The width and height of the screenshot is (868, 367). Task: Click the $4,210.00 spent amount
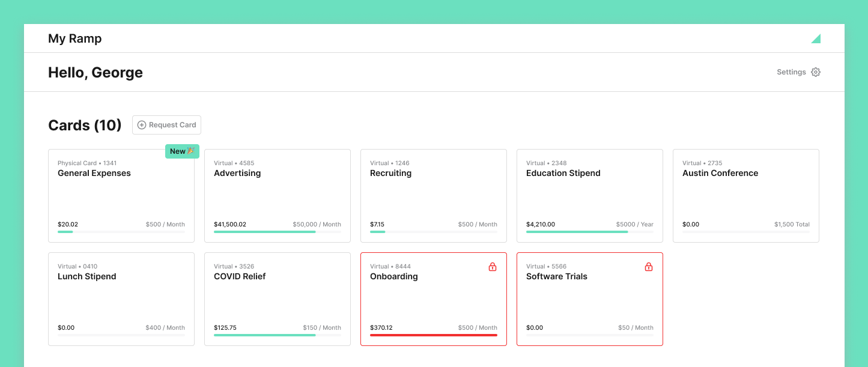pos(541,224)
